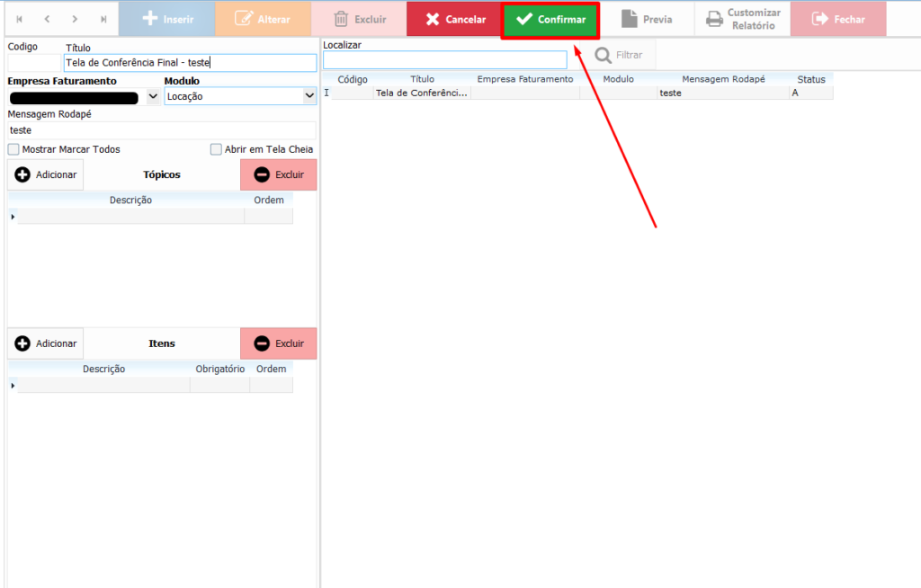Expand the Empresa Faturamento dropdown
This screenshot has width=921, height=588.
(x=152, y=96)
